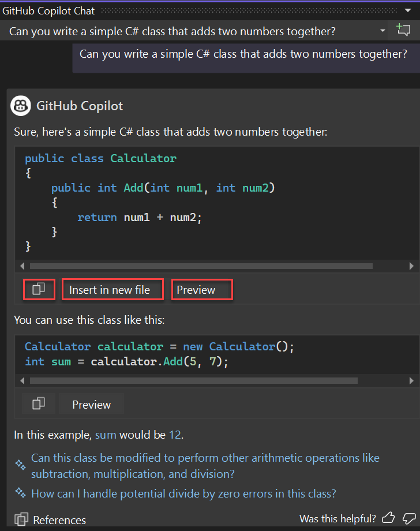Click the References icon at the bottom

coord(21,520)
